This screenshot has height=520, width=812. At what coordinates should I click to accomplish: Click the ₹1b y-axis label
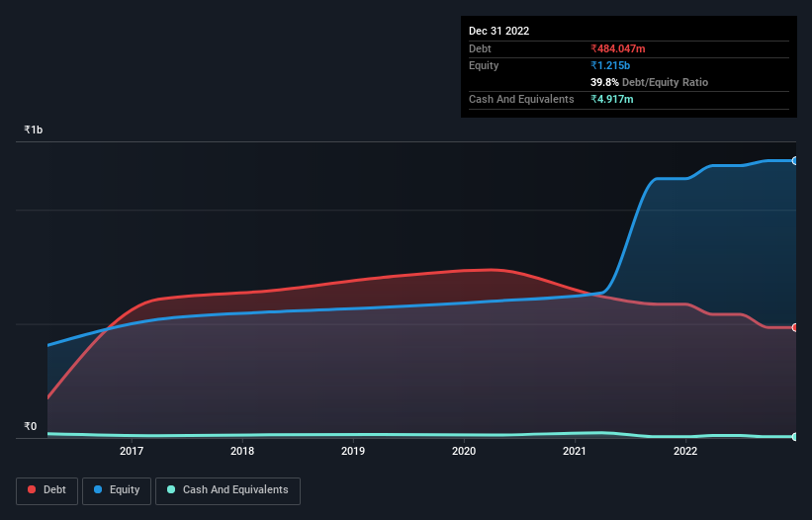click(34, 130)
